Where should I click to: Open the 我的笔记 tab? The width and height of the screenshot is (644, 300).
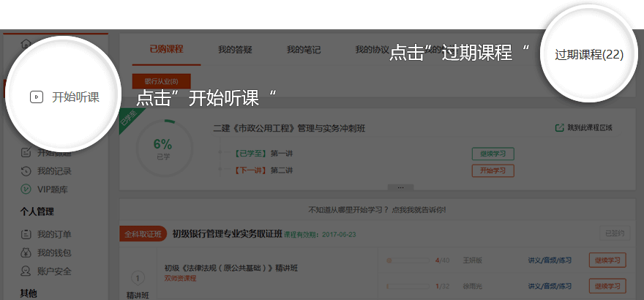coord(303,50)
